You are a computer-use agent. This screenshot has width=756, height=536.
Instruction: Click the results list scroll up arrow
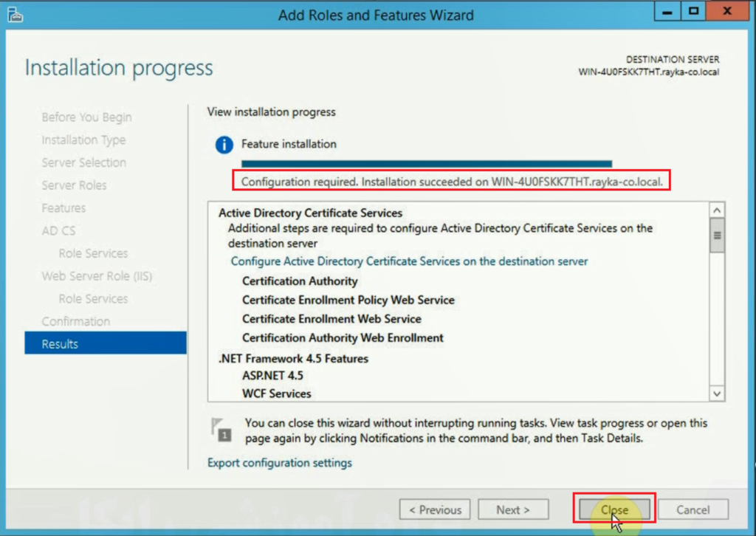[717, 210]
